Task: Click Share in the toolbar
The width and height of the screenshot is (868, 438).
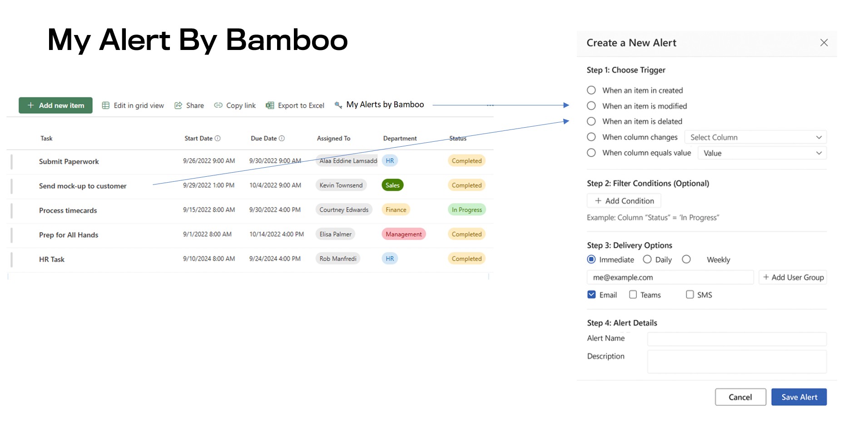Action: coord(189,105)
